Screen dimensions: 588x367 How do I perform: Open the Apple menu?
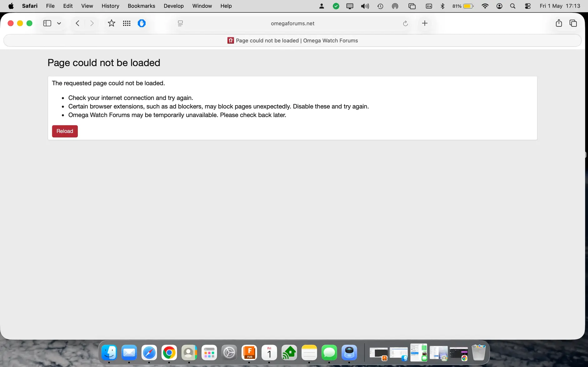coord(11,6)
